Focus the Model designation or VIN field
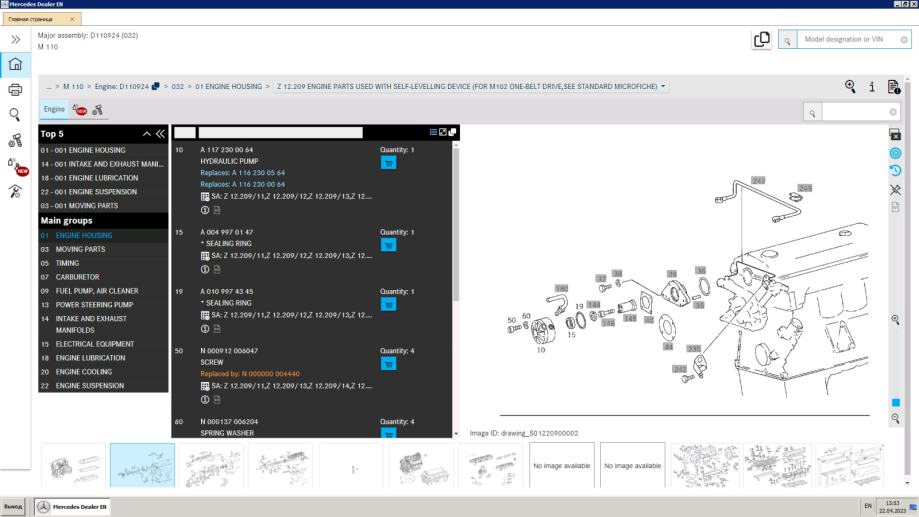This screenshot has width=919, height=517. [846, 39]
